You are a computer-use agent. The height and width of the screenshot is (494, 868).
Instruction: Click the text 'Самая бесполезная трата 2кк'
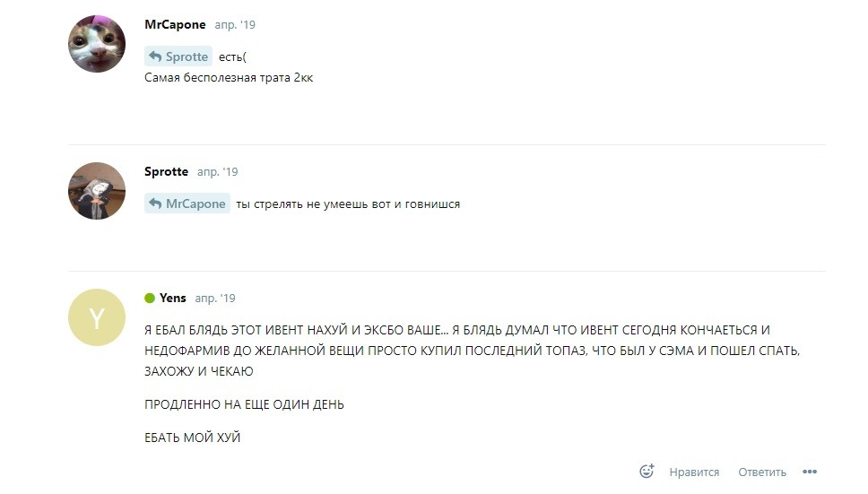[x=229, y=77]
